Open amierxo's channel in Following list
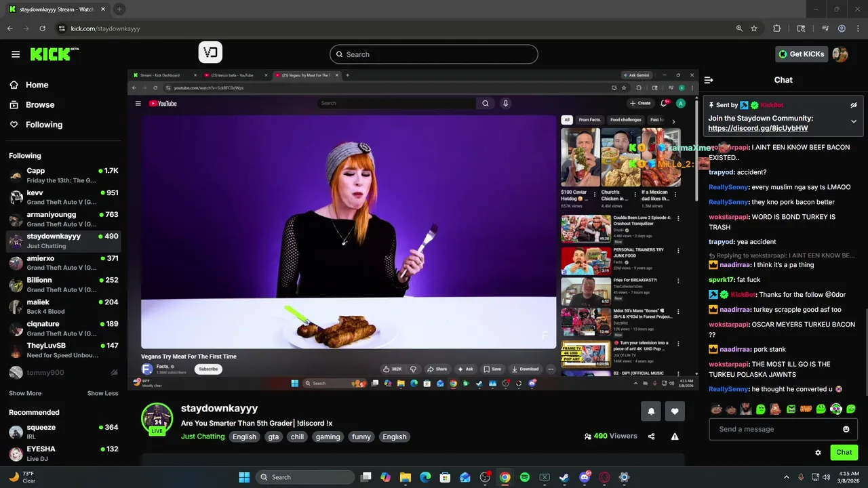Viewport: 868px width, 488px height. (x=64, y=263)
